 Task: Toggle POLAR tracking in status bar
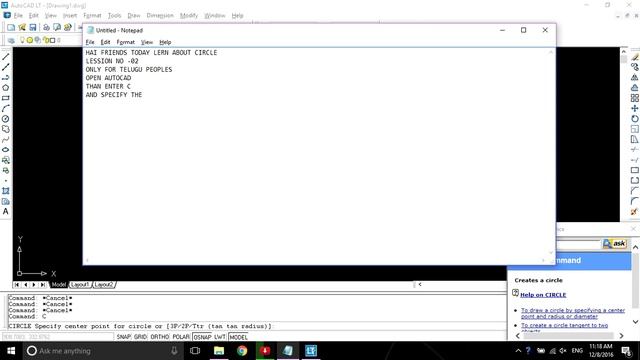181,337
